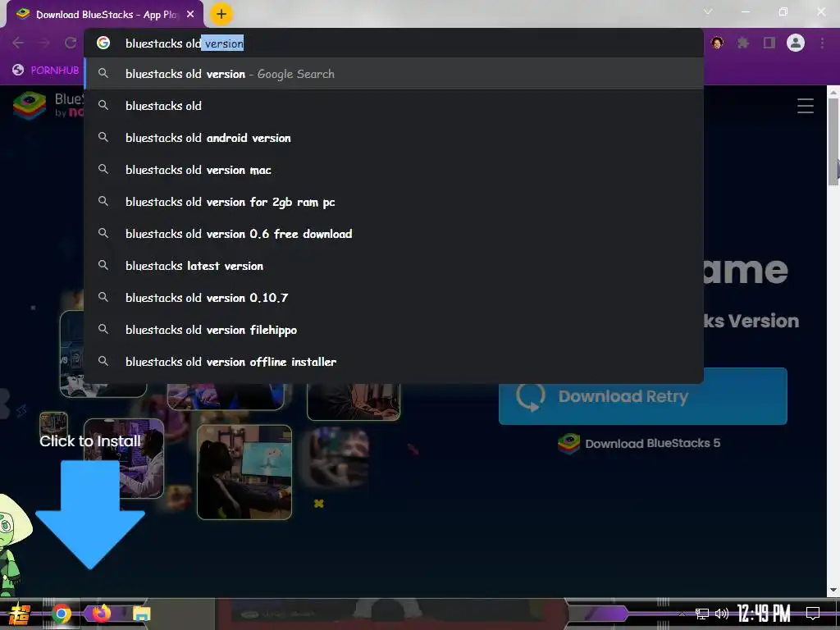This screenshot has height=630, width=840.
Task: Reload the current page
Action: click(x=71, y=43)
